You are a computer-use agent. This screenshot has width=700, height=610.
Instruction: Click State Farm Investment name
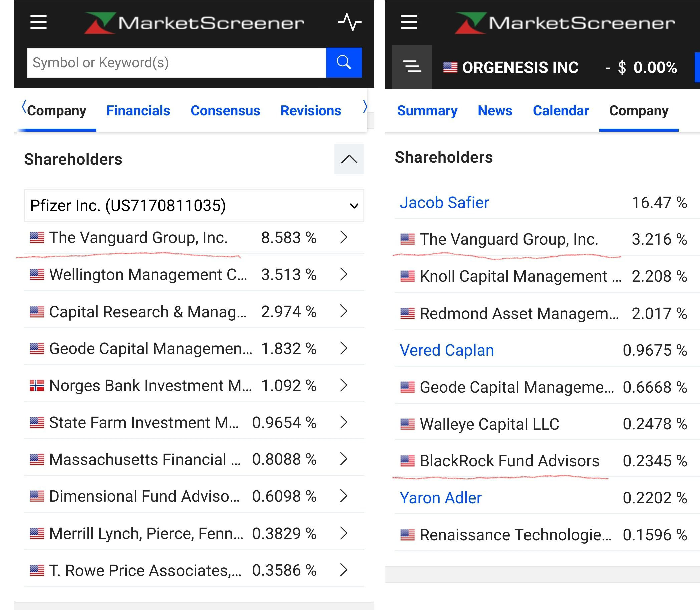144,422
